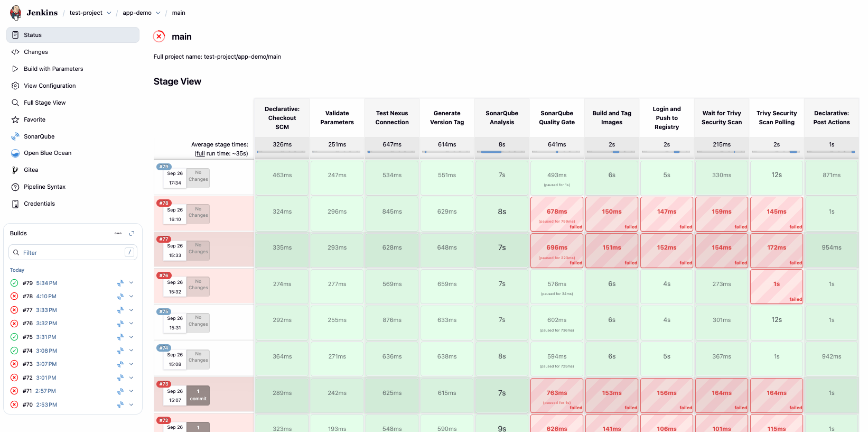868x432 pixels.
Task: Click the Open Blue Ocean icon
Action: click(15, 153)
